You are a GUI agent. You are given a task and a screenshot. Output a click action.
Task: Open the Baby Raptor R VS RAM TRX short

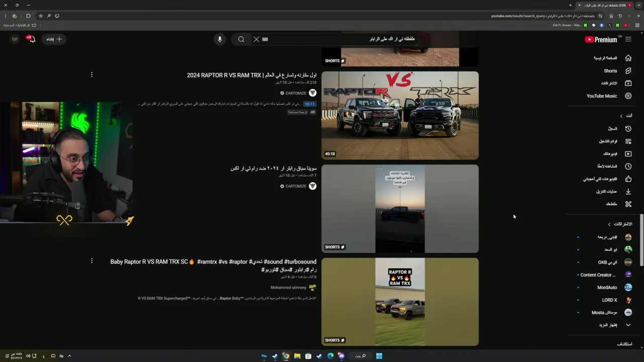click(400, 302)
